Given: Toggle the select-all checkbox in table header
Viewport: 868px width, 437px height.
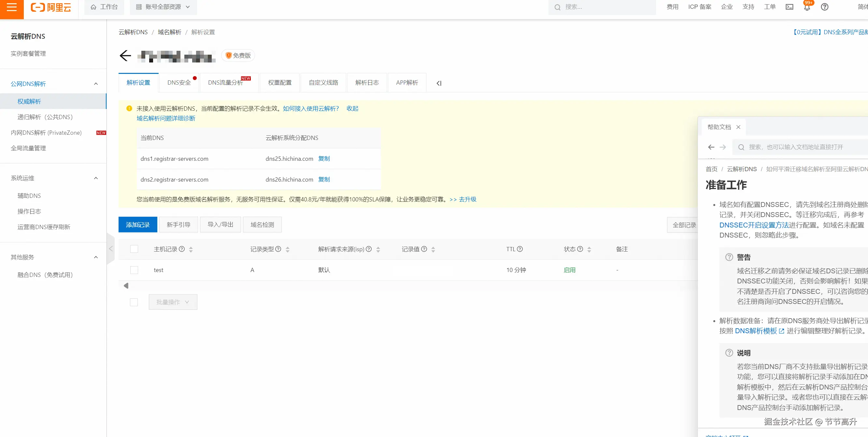Looking at the screenshot, I should tap(134, 249).
